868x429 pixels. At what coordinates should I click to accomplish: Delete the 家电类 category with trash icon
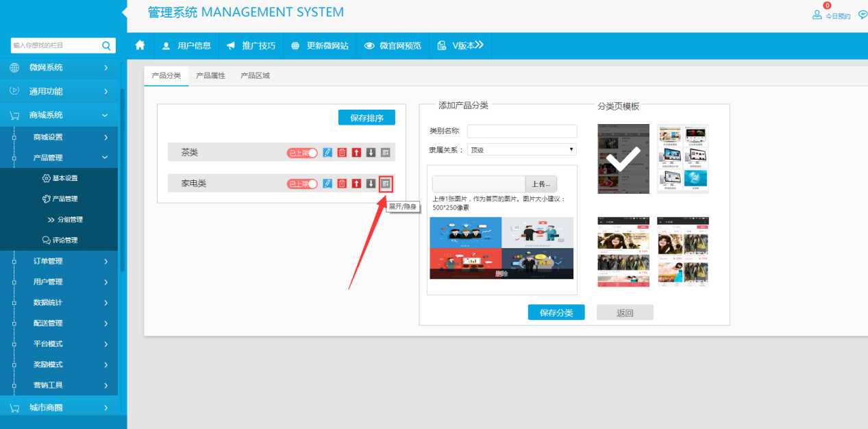point(342,183)
